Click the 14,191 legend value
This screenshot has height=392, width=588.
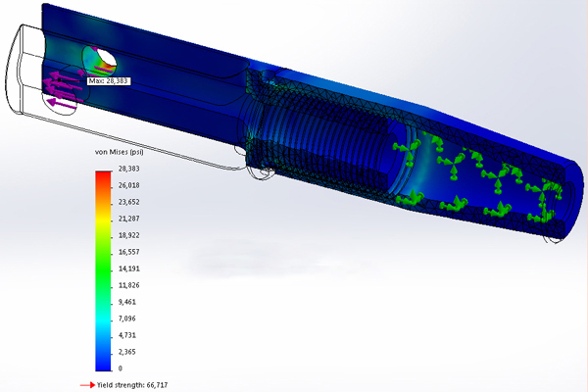[127, 269]
